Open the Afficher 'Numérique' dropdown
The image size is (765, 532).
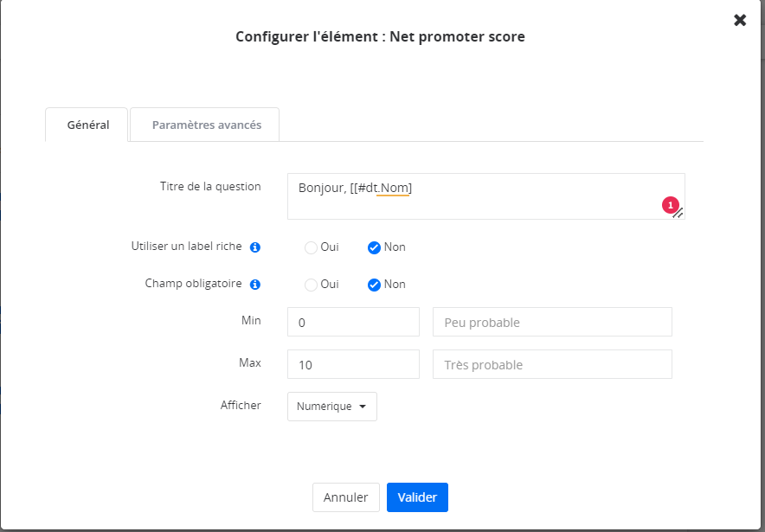click(x=332, y=407)
